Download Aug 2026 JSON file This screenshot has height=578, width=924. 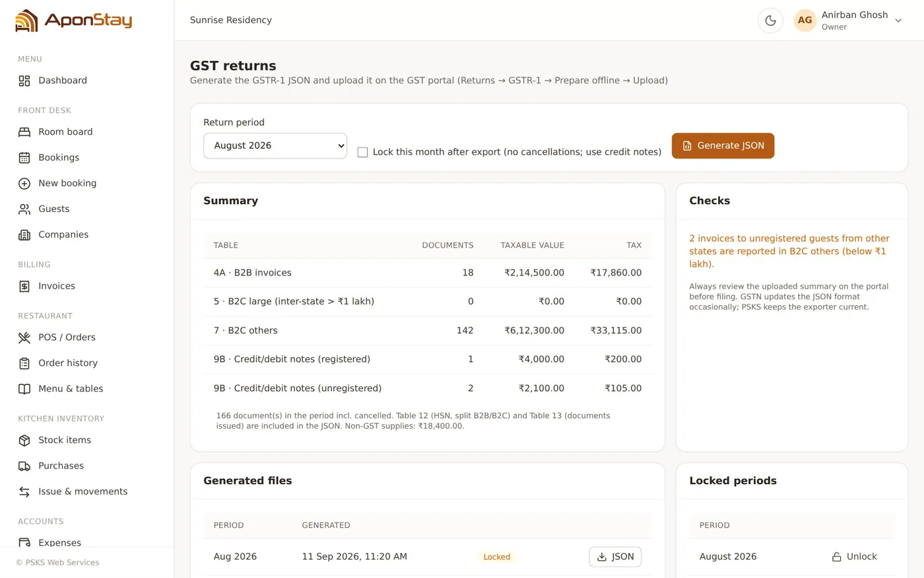tap(615, 557)
